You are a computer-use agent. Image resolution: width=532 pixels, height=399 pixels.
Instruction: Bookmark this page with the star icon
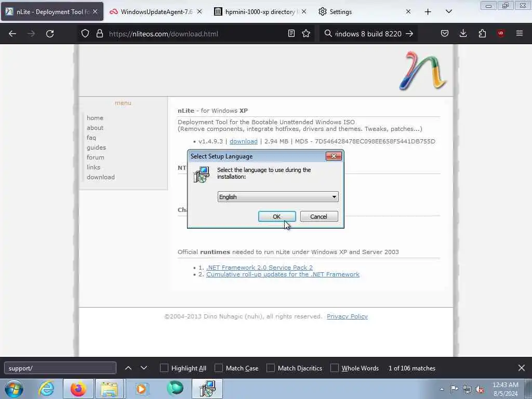(306, 34)
